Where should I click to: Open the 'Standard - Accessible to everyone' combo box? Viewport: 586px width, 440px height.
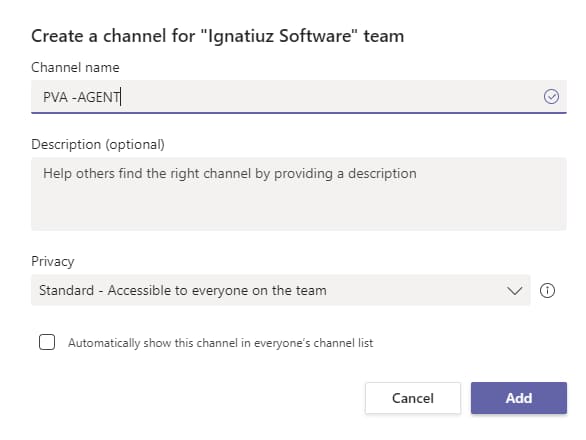pos(281,290)
